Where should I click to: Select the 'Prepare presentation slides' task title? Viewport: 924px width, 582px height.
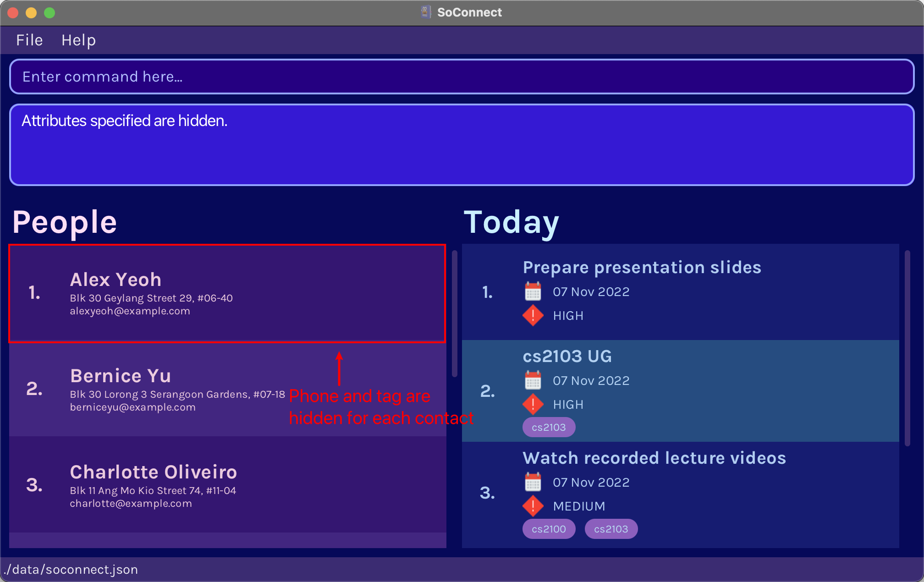coord(642,267)
